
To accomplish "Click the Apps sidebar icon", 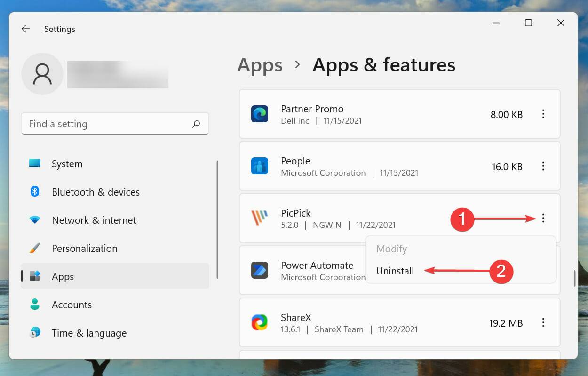I will click(x=35, y=276).
